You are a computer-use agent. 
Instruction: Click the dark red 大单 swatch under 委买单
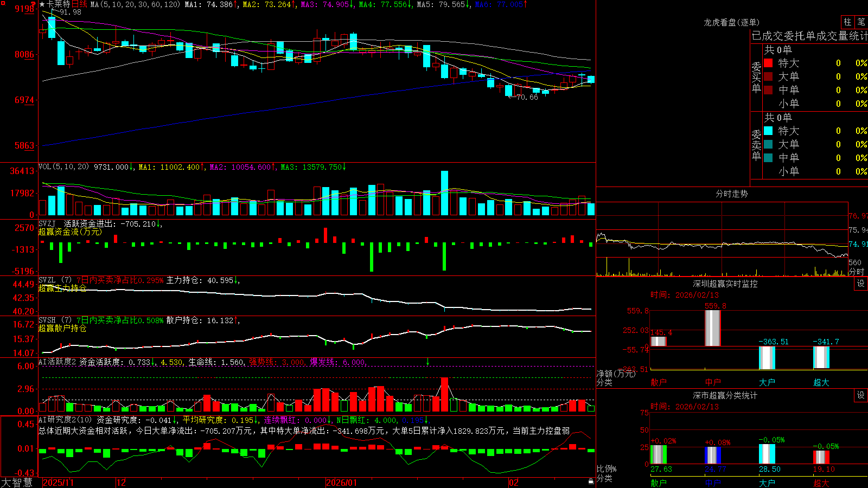(x=768, y=76)
